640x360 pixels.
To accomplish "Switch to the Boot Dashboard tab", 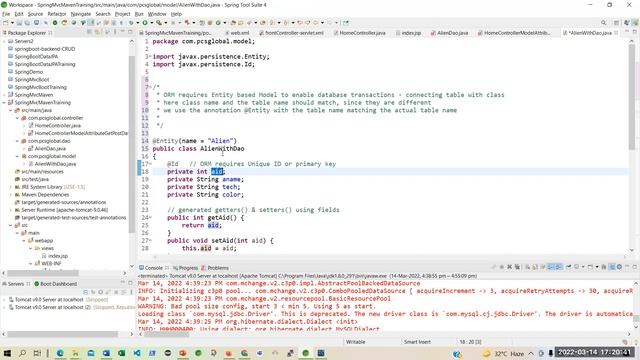I will point(56,284).
